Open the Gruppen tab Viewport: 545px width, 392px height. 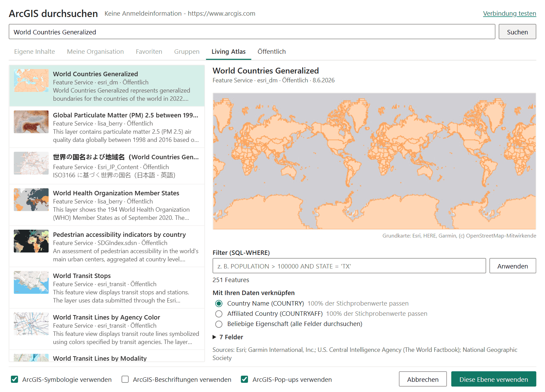coord(187,51)
